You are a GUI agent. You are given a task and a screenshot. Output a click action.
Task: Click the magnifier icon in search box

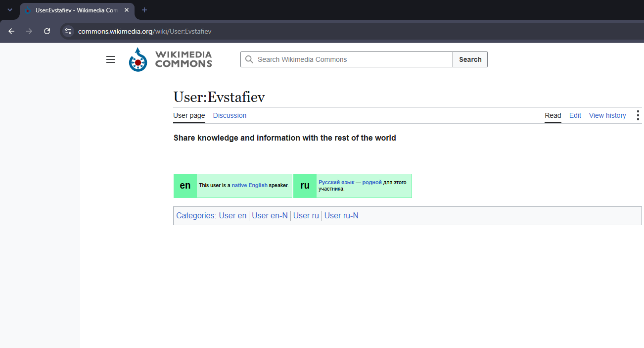249,59
